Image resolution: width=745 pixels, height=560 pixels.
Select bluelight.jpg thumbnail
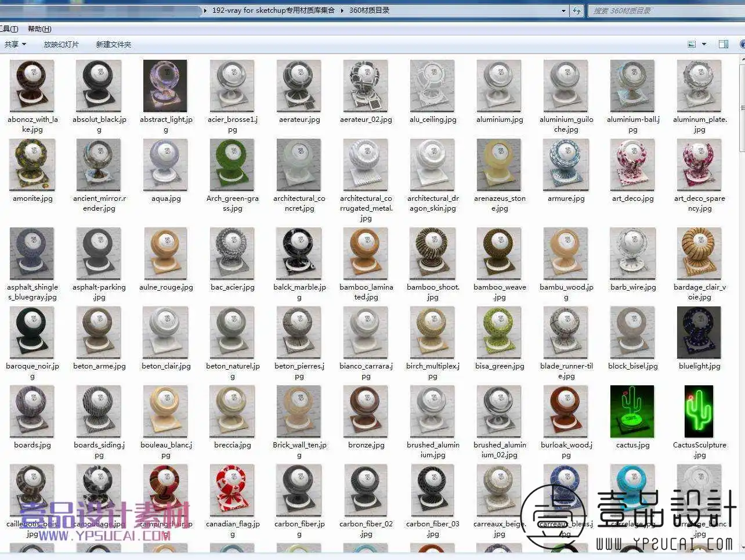tap(699, 333)
